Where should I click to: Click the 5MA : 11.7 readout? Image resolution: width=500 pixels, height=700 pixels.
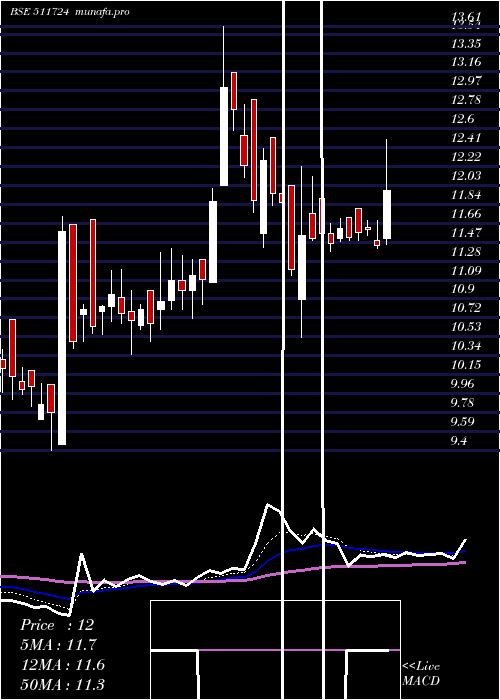tap(58, 645)
